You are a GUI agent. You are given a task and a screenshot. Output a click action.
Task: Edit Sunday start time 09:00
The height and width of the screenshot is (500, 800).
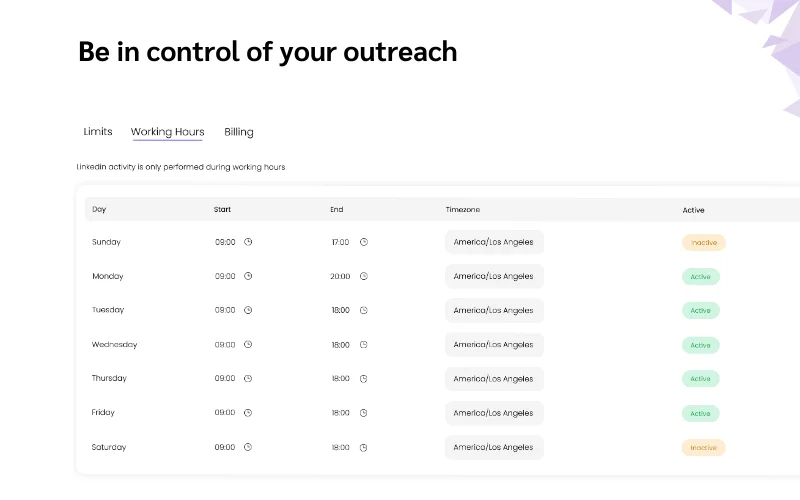225,242
